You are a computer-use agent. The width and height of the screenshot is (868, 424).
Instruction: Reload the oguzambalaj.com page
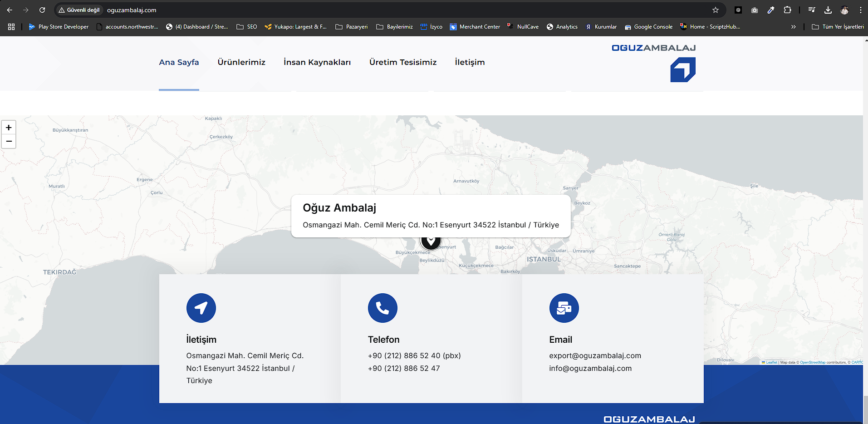pyautogui.click(x=42, y=10)
